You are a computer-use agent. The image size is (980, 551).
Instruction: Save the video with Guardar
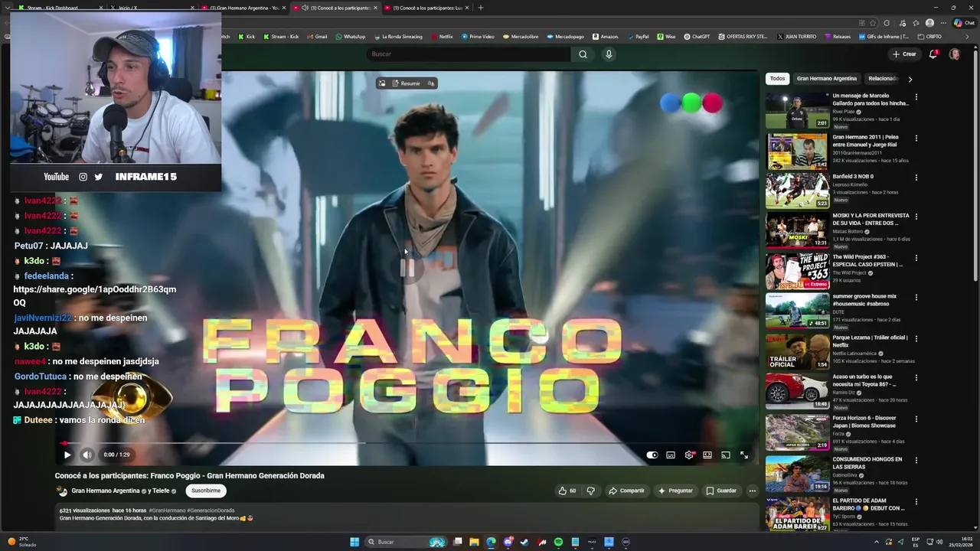click(721, 491)
